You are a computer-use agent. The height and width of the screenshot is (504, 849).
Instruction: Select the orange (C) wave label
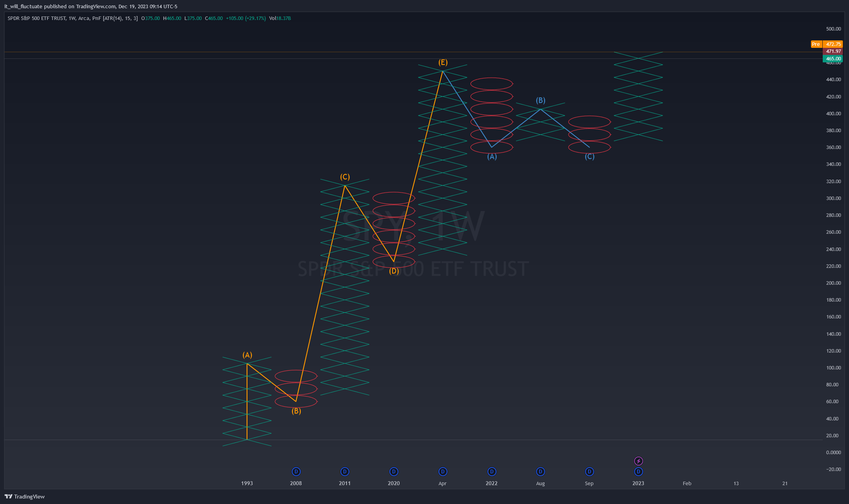pos(345,177)
